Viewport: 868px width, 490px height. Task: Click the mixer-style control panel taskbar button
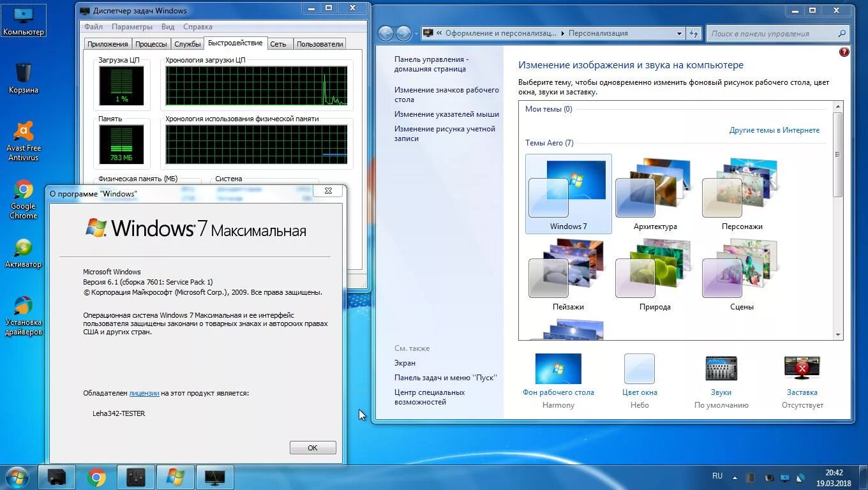click(x=136, y=477)
